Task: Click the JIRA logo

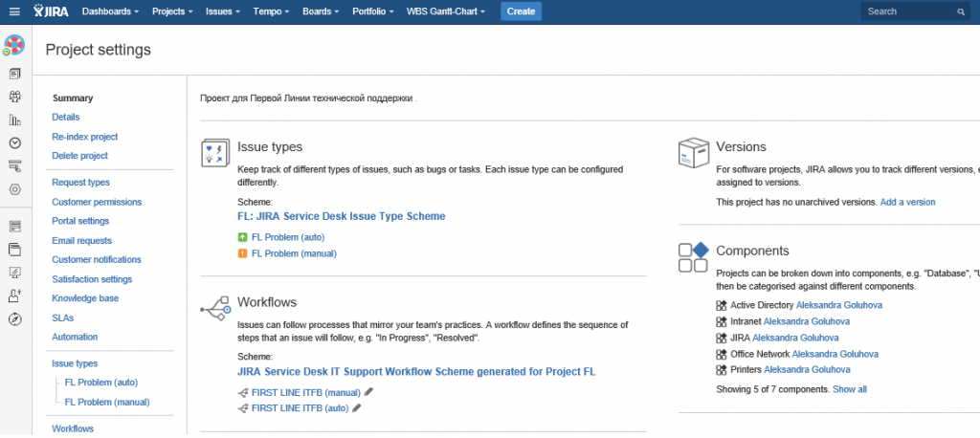Action: (x=52, y=11)
